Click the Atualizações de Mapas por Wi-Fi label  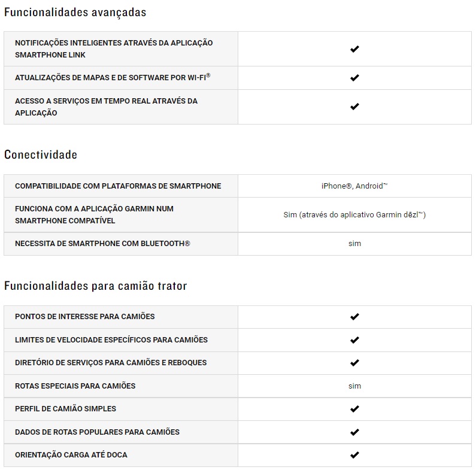click(x=113, y=78)
